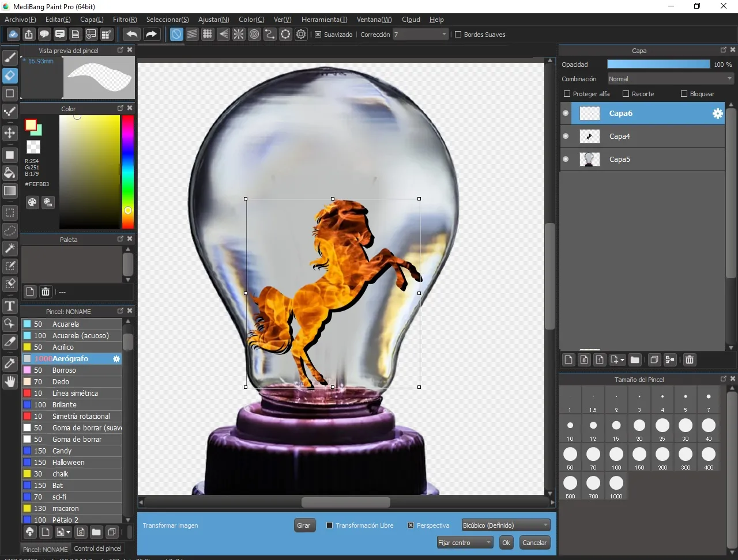Switch to the Control del pincel tab
Screen dimensions: 738x560
click(98, 548)
